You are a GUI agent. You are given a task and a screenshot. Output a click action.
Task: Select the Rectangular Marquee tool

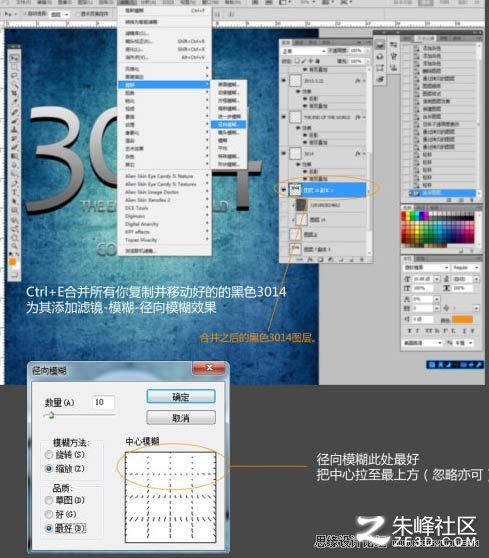coord(14,67)
